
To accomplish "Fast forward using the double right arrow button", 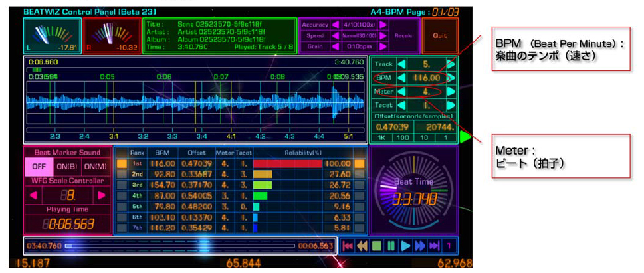I will (420, 246).
